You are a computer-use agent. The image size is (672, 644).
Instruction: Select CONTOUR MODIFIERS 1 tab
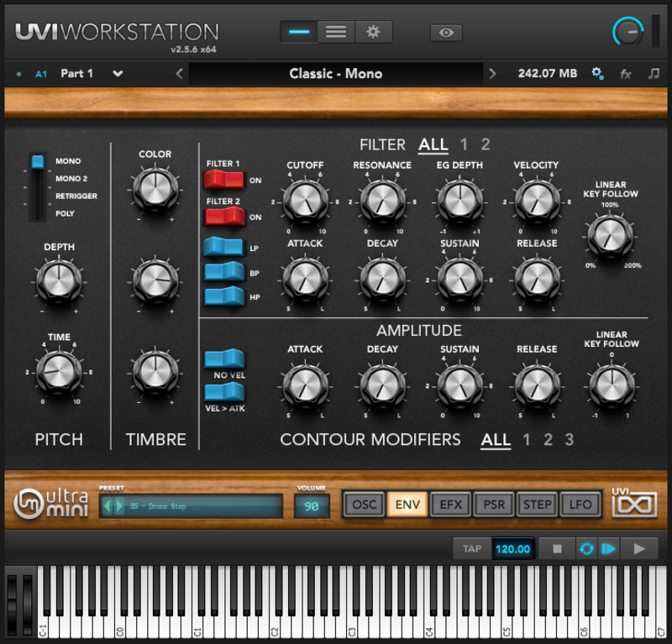527,440
